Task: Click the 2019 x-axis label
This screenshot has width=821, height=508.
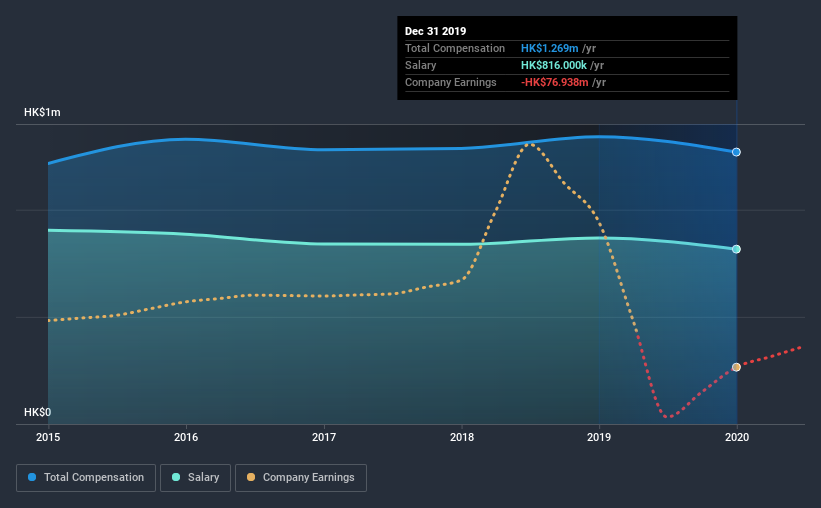Action: point(599,437)
